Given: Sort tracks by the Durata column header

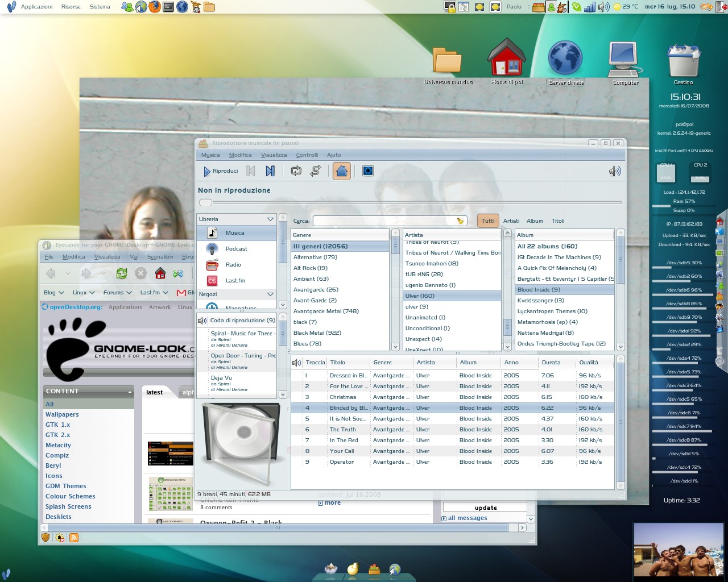Looking at the screenshot, I should (557, 362).
